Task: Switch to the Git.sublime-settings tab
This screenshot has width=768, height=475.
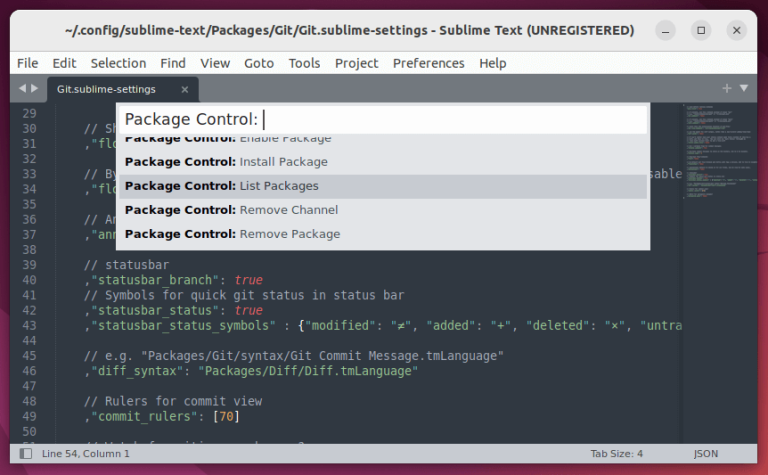Action: coord(107,89)
